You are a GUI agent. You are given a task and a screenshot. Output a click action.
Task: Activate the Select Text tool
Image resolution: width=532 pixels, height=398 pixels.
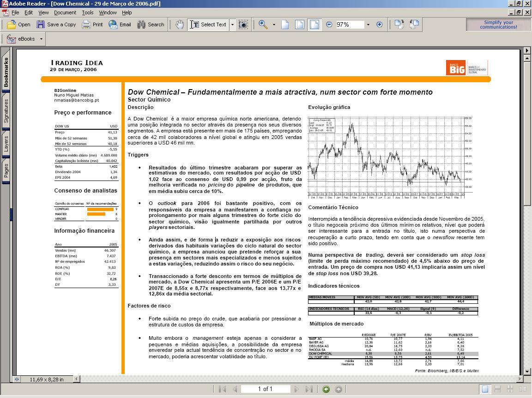coord(208,24)
